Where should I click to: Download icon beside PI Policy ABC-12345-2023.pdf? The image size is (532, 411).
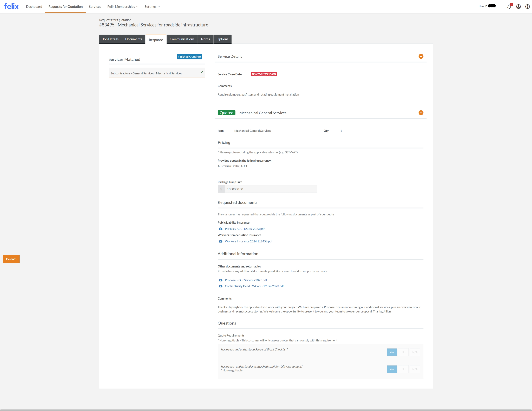point(220,229)
